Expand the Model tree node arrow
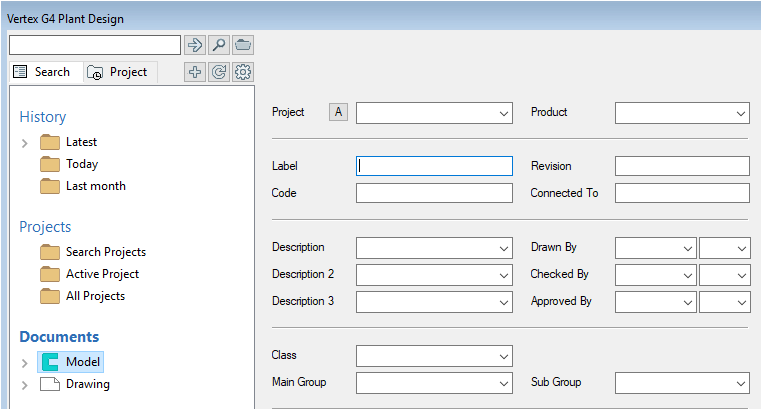This screenshot has height=409, width=761. (x=24, y=362)
